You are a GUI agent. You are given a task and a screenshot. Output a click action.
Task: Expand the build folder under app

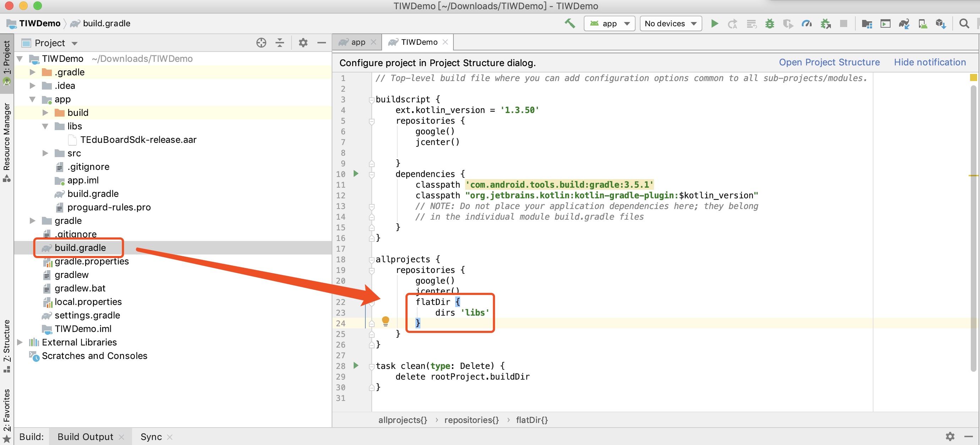(x=45, y=113)
